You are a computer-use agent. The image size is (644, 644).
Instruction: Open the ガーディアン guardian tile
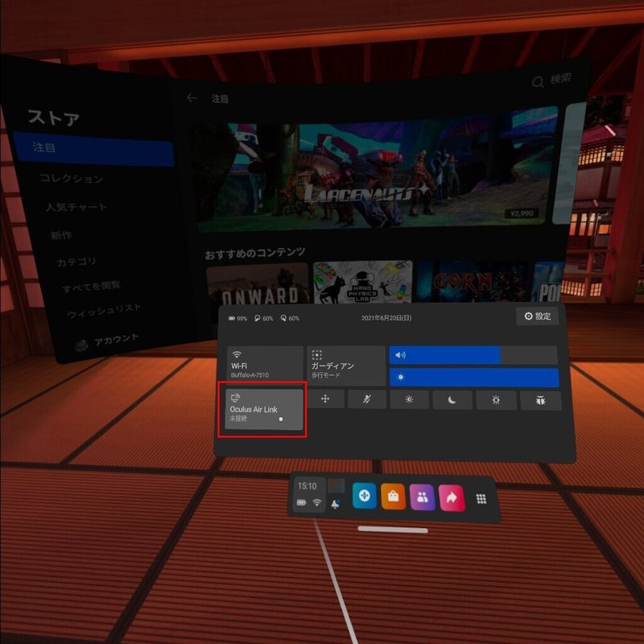point(345,365)
